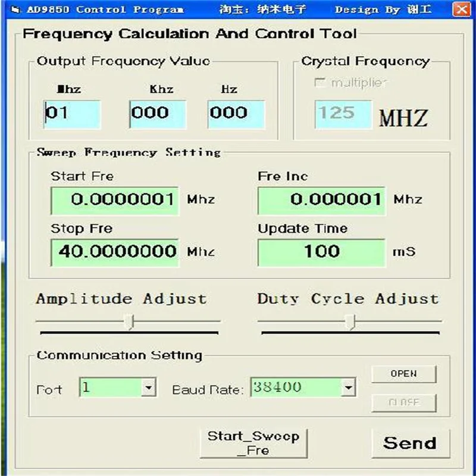476x476 pixels.
Task: Click the Stop Fre input field
Action: [115, 253]
